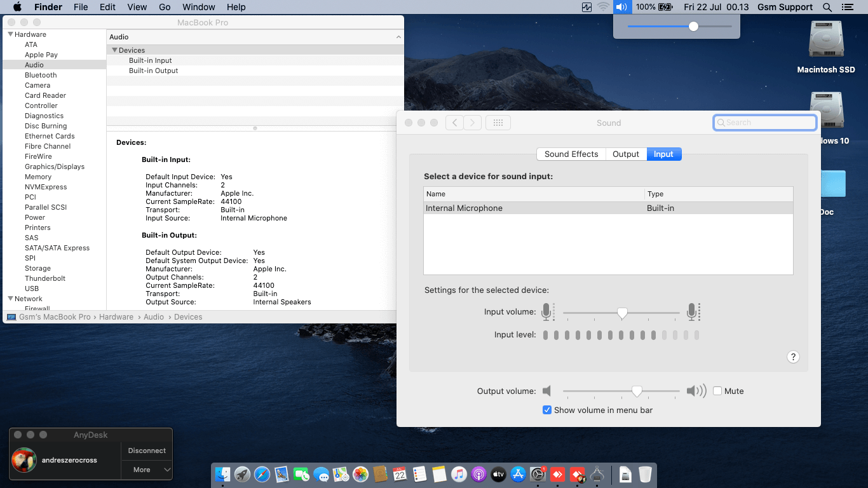Viewport: 868px width, 488px height.
Task: Tick the Mute checkbox
Action: coord(717,391)
